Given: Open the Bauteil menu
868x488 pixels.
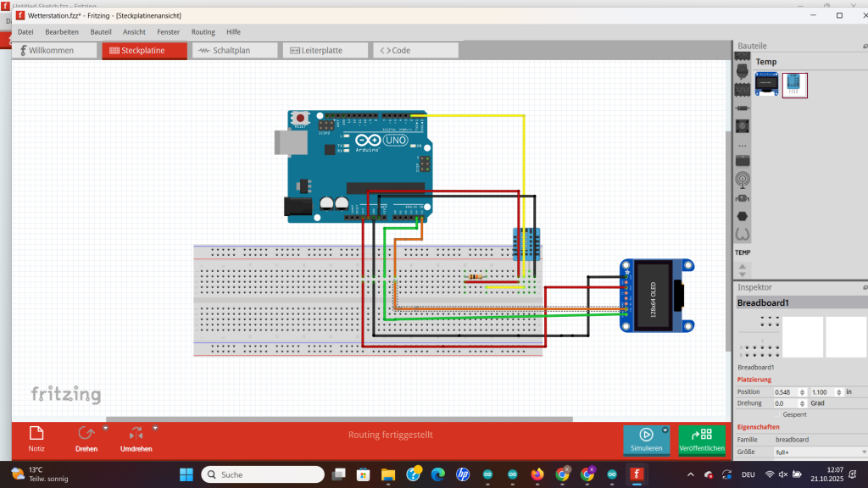Looking at the screenshot, I should point(101,31).
